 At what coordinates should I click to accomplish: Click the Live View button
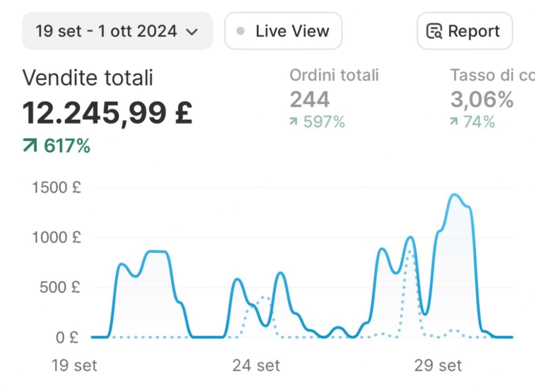283,31
